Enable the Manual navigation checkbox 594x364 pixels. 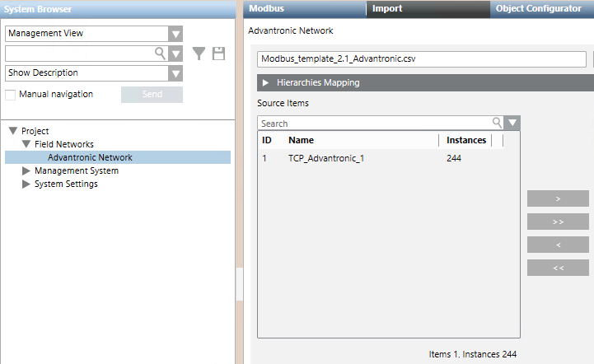pos(11,95)
